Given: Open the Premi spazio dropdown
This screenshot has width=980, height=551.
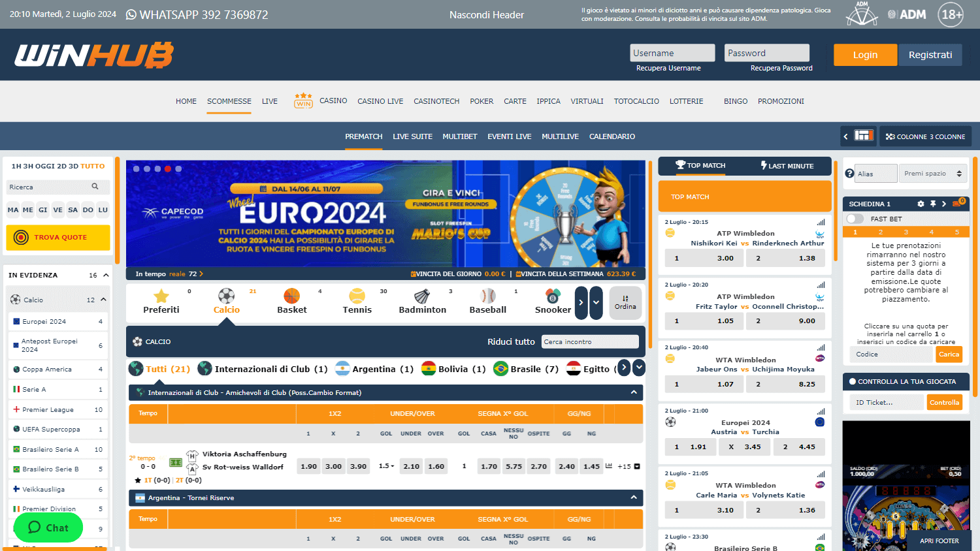Looking at the screenshot, I should [x=933, y=173].
